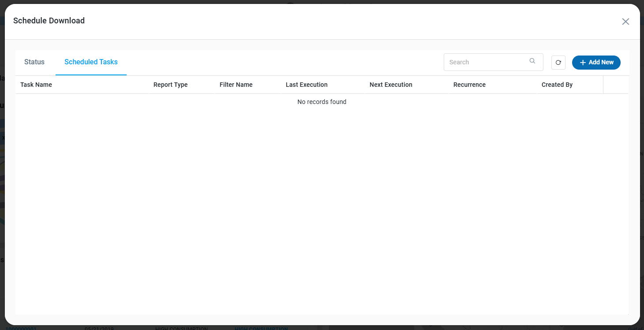Image resolution: width=644 pixels, height=330 pixels.
Task: Click the Report Type column header
Action: tap(170, 85)
